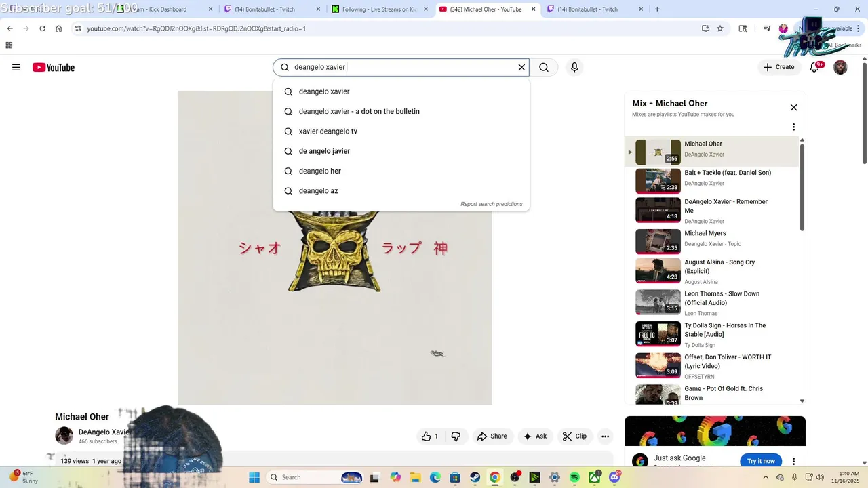868x488 pixels.
Task: Open a new browser tab
Action: (x=657, y=9)
